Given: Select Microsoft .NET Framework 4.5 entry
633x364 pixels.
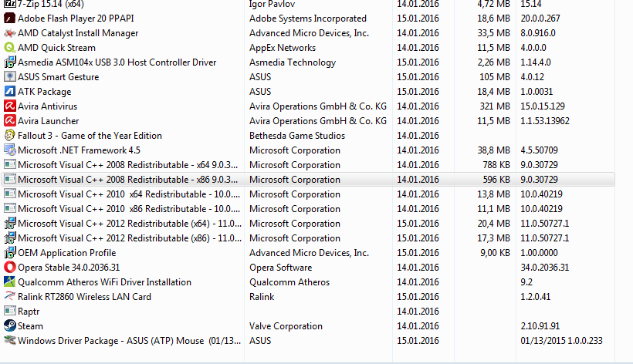Looking at the screenshot, I should [79, 150].
